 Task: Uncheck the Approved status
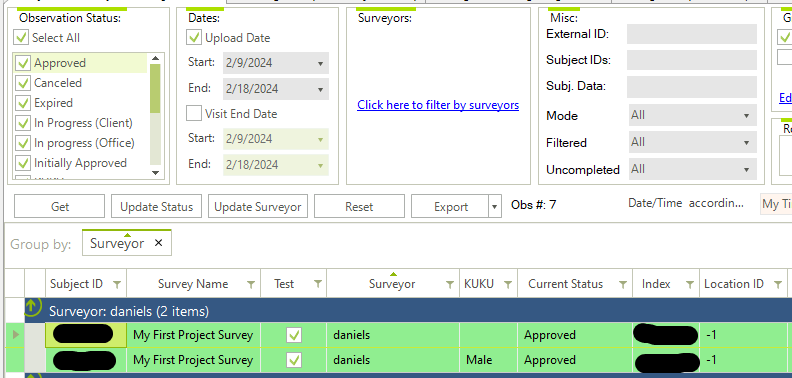click(x=23, y=63)
